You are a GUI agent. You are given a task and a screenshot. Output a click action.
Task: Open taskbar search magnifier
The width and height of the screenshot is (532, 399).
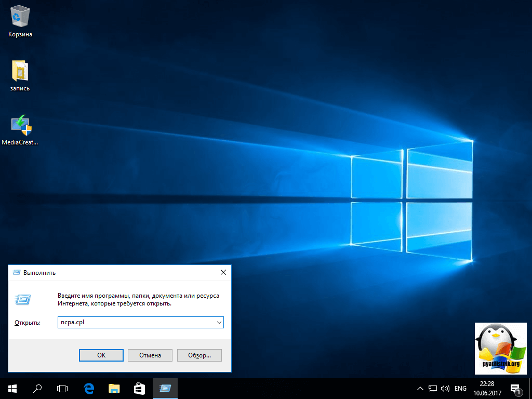coord(37,389)
